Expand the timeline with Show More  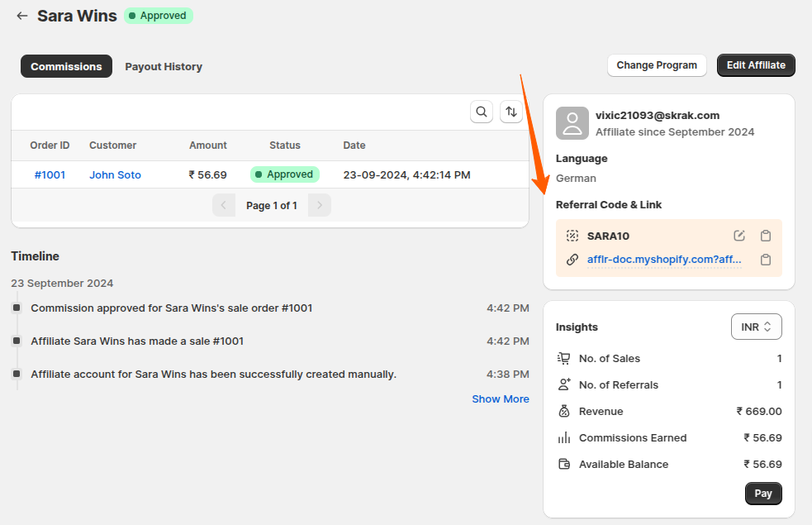[x=500, y=399]
